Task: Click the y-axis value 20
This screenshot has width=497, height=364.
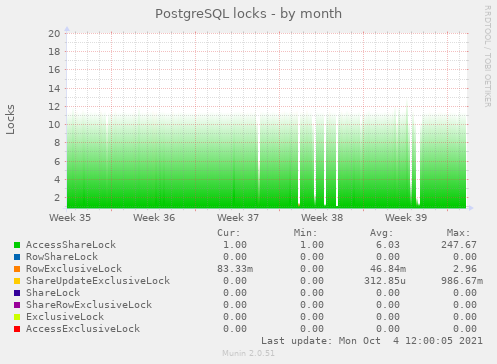Action: pos(54,34)
